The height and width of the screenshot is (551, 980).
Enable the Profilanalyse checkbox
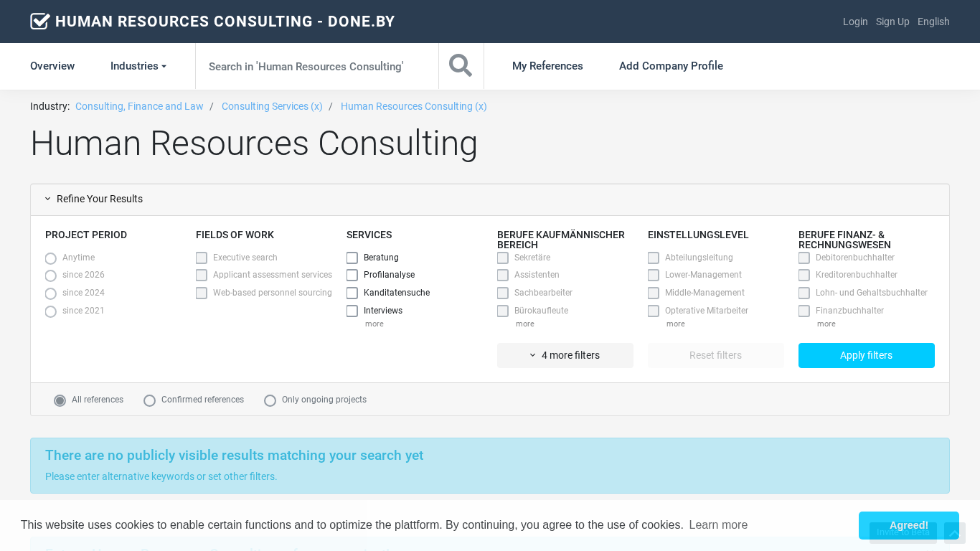(352, 275)
